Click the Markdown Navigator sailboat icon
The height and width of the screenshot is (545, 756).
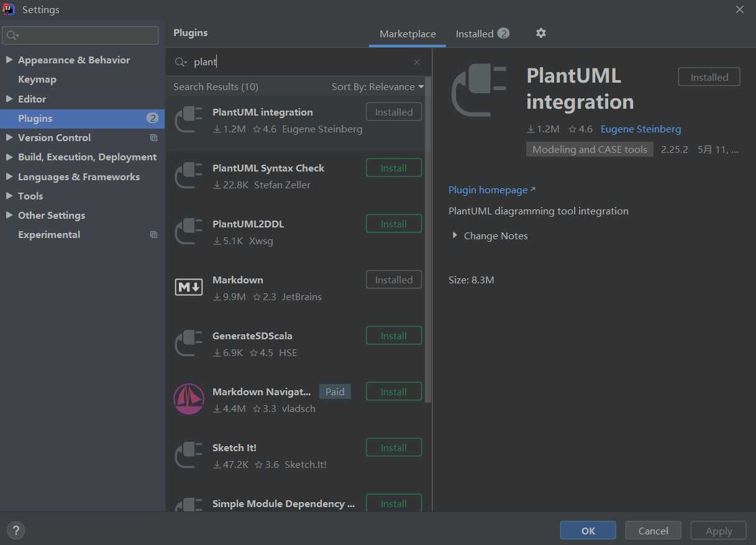[x=189, y=399]
